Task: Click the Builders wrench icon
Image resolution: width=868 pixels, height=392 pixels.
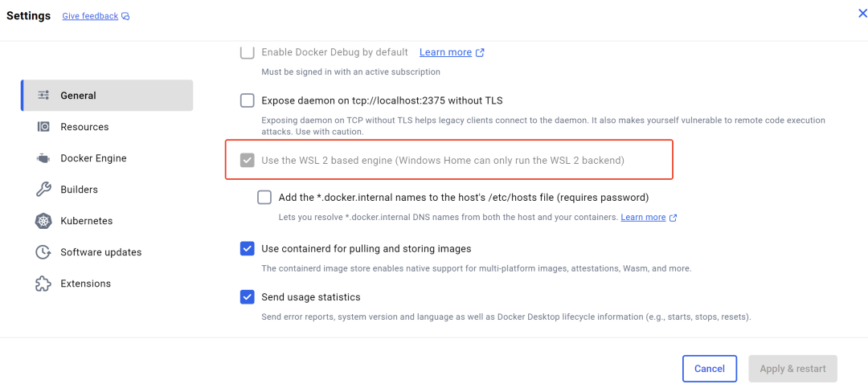Action: click(43, 190)
